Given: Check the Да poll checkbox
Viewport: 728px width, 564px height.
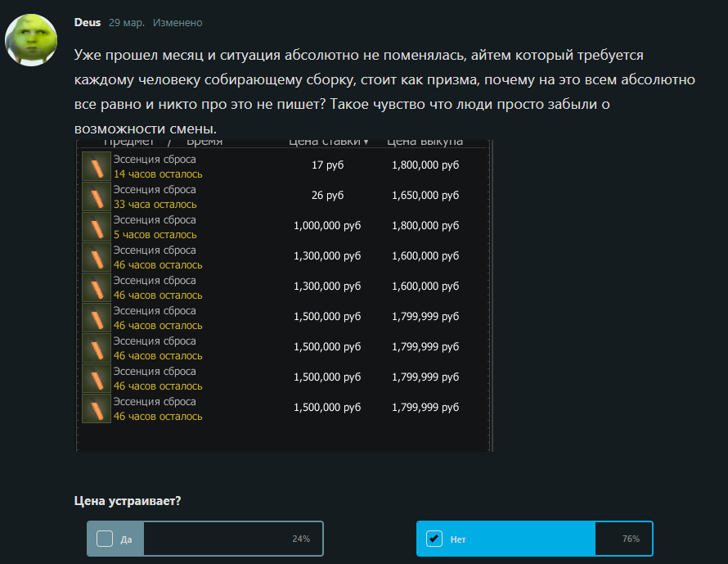Looking at the screenshot, I should click(x=105, y=539).
